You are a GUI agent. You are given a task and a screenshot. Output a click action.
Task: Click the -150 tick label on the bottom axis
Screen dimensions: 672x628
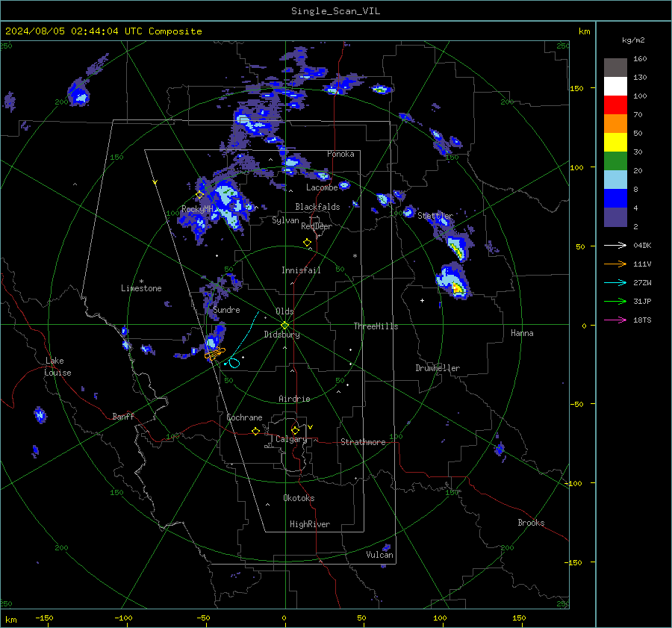(x=44, y=618)
